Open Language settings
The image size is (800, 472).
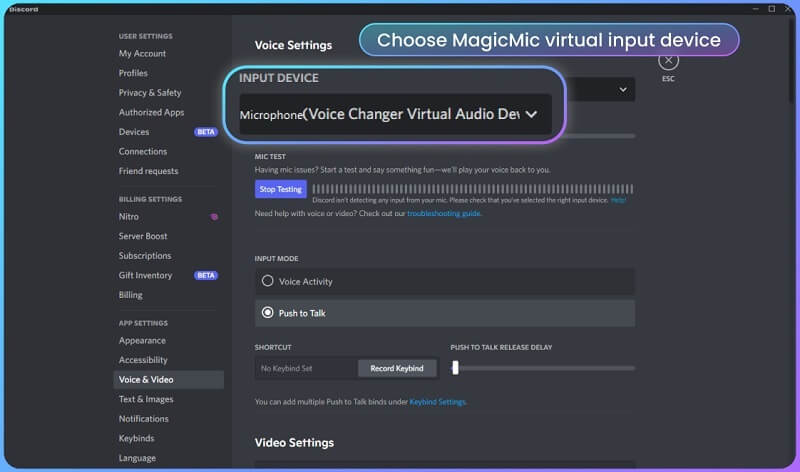point(137,458)
